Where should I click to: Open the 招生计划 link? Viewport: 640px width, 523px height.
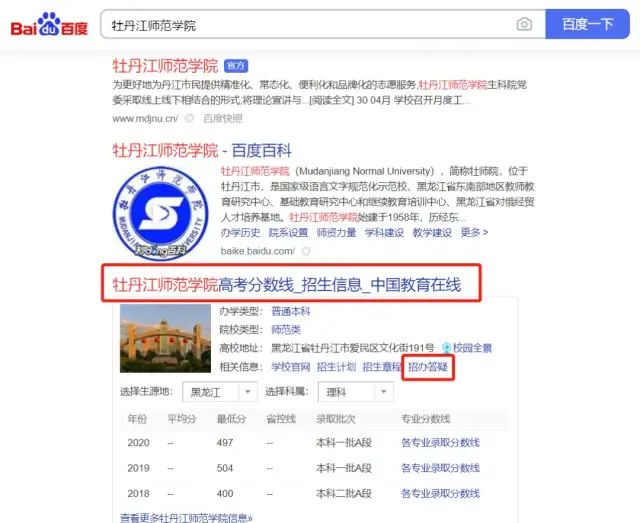[336, 367]
